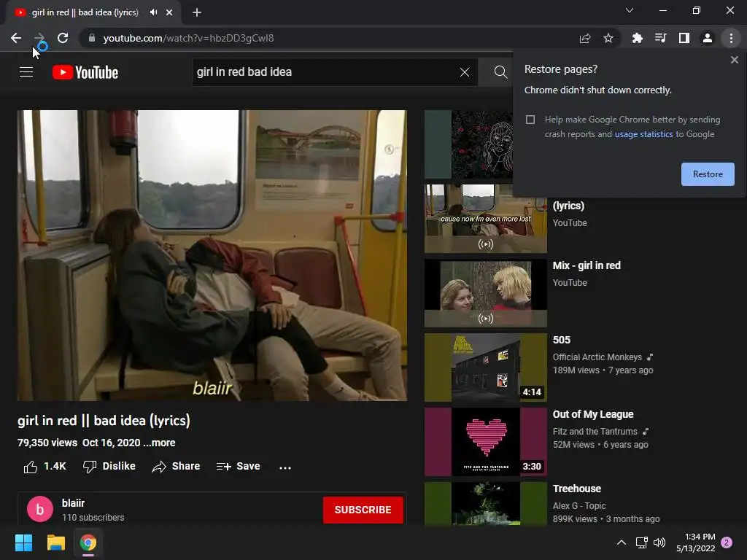747x560 pixels.
Task: Run search with magnifier button
Action: pyautogui.click(x=500, y=72)
